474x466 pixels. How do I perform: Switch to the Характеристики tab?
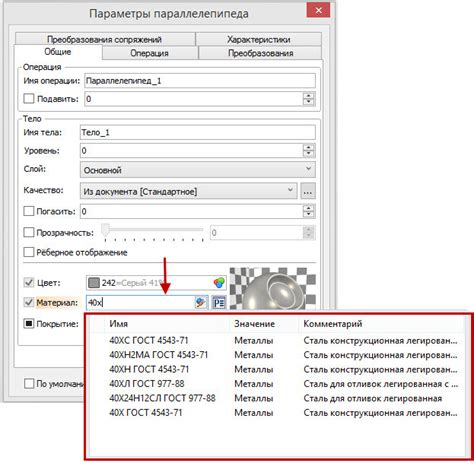258,39
